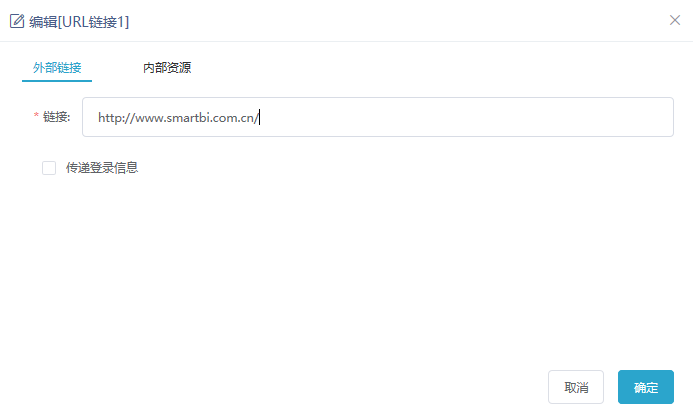Click the 'smartbi' word inside the URL
This screenshot has width=693, height=420.
point(185,118)
